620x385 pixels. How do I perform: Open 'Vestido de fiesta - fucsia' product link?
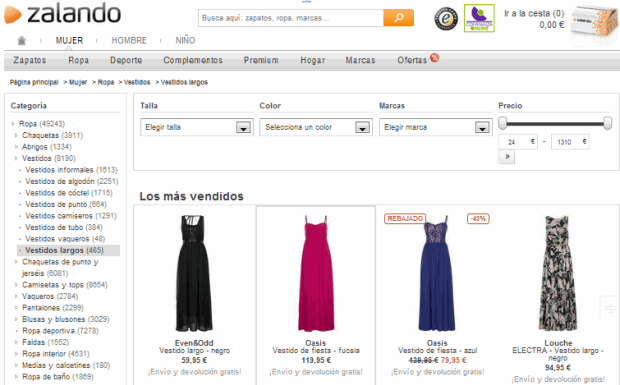pos(316,350)
